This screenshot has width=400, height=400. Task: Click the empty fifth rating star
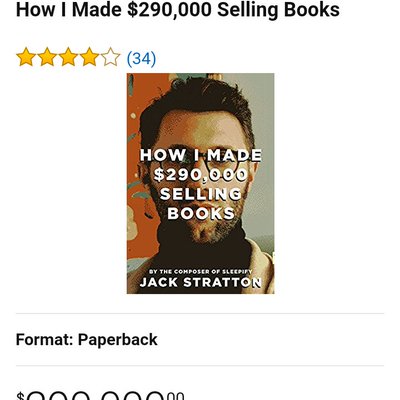point(110,57)
